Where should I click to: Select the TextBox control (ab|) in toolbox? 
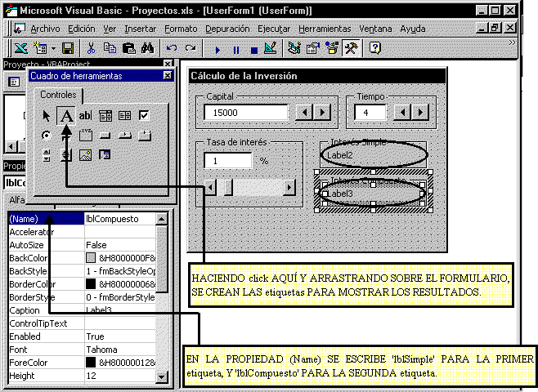coord(85,116)
